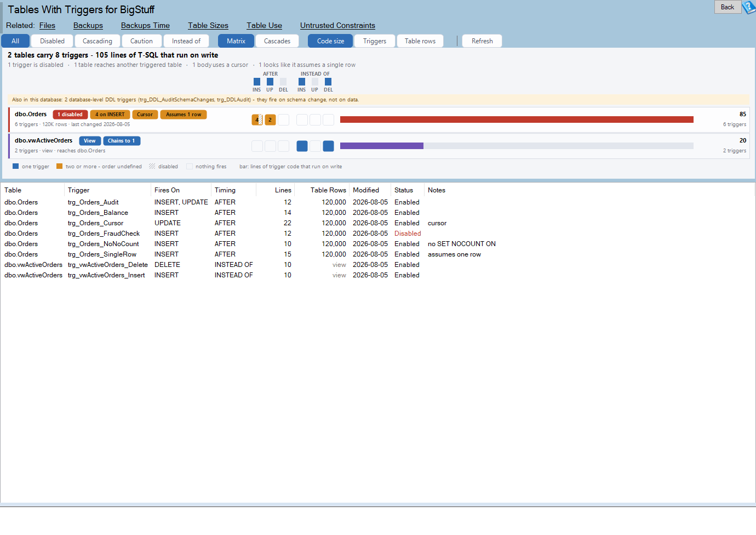Select the trg_Orders_Cursor row
This screenshot has height=535, width=756.
(377, 223)
